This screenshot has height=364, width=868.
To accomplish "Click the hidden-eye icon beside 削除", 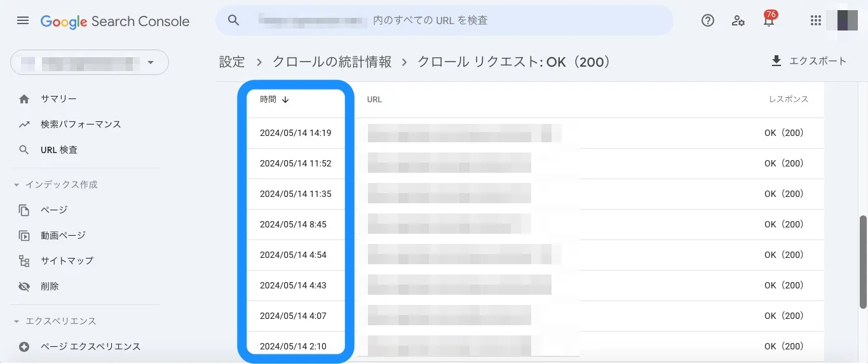I will click(x=24, y=286).
